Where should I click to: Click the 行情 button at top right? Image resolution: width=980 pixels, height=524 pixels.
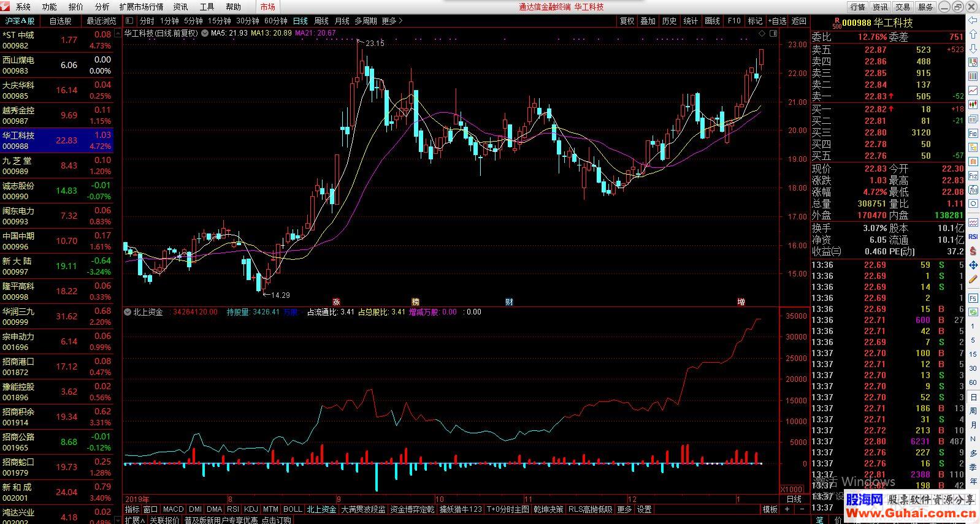[x=858, y=7]
